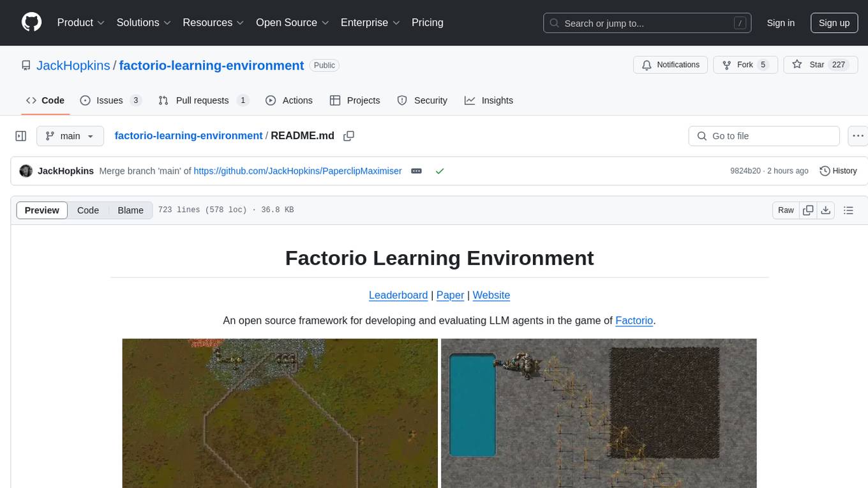Click the JackHopkins commit author avatar
This screenshot has width=868, height=488.
26,171
